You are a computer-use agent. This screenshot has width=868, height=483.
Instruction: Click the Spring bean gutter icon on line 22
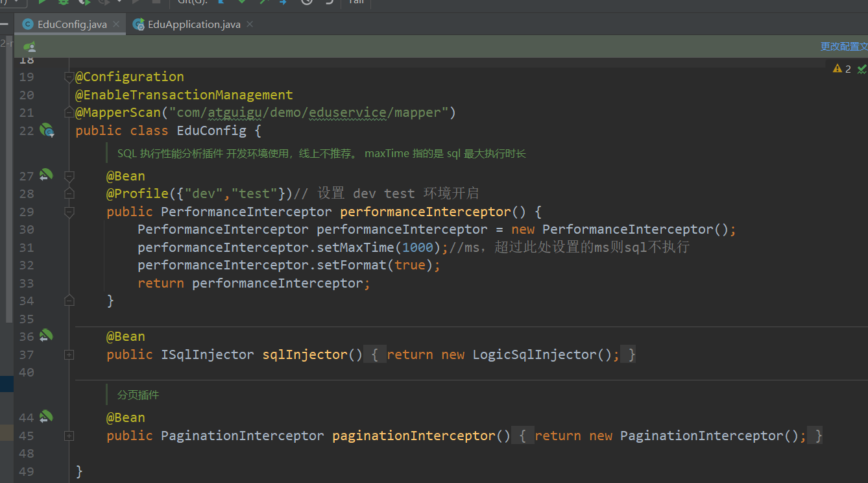(47, 130)
